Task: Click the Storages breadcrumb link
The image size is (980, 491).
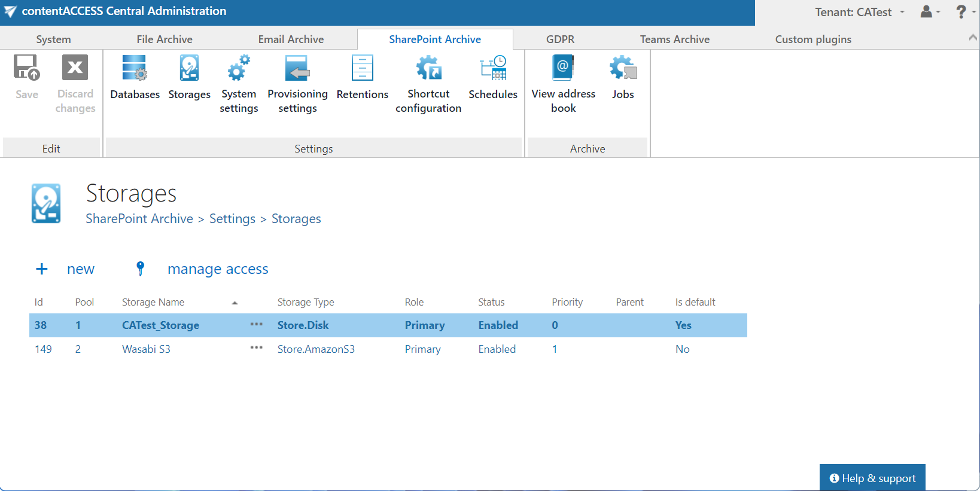Action: (x=296, y=219)
